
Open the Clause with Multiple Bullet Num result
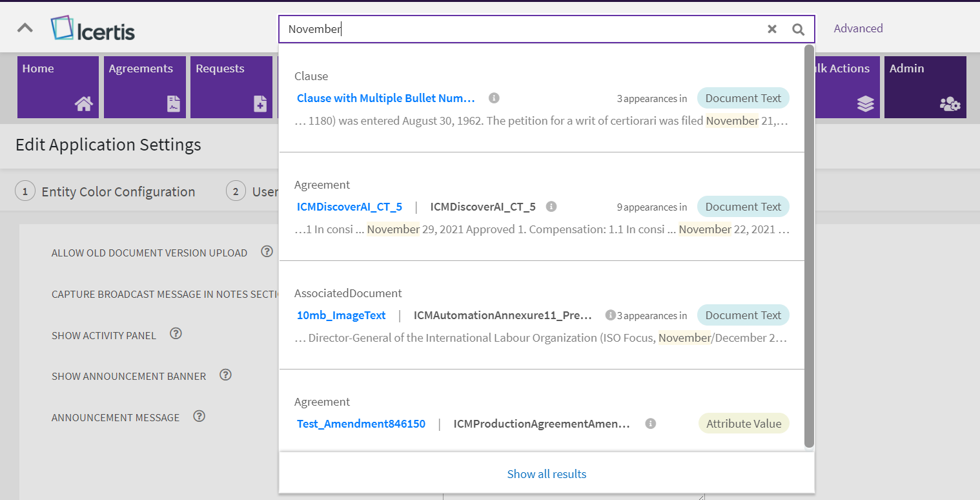(385, 98)
